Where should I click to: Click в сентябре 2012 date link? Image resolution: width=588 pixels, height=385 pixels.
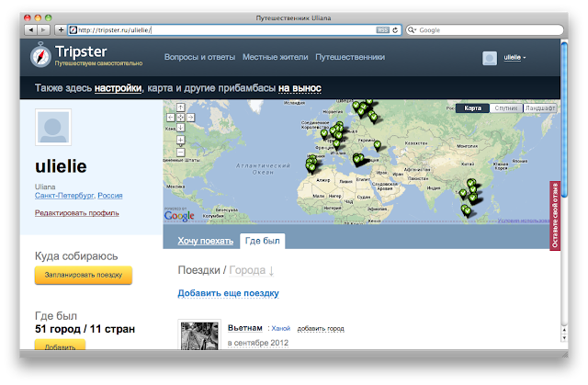point(258,343)
